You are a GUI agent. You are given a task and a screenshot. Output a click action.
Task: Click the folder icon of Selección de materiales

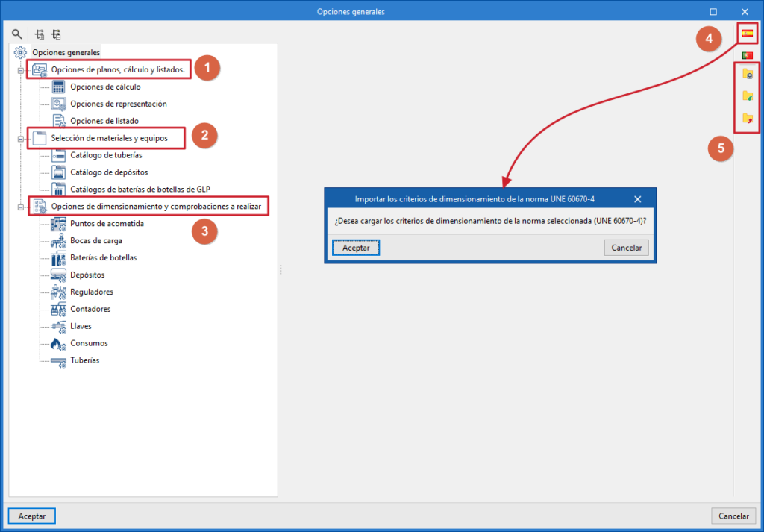click(x=40, y=138)
